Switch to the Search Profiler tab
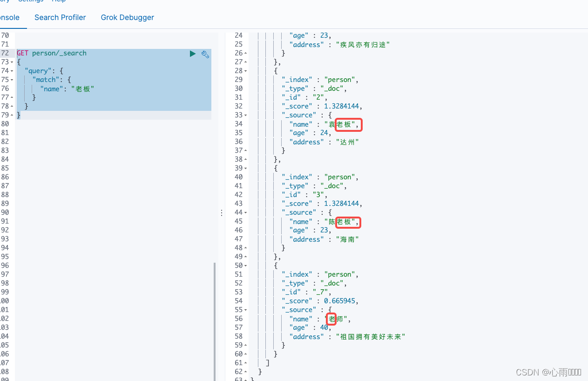 (x=60, y=17)
